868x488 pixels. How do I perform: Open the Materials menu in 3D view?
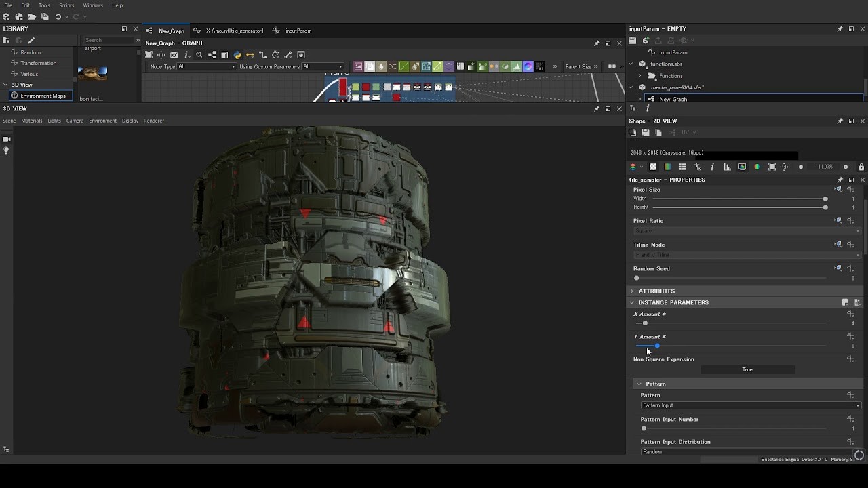(x=32, y=121)
